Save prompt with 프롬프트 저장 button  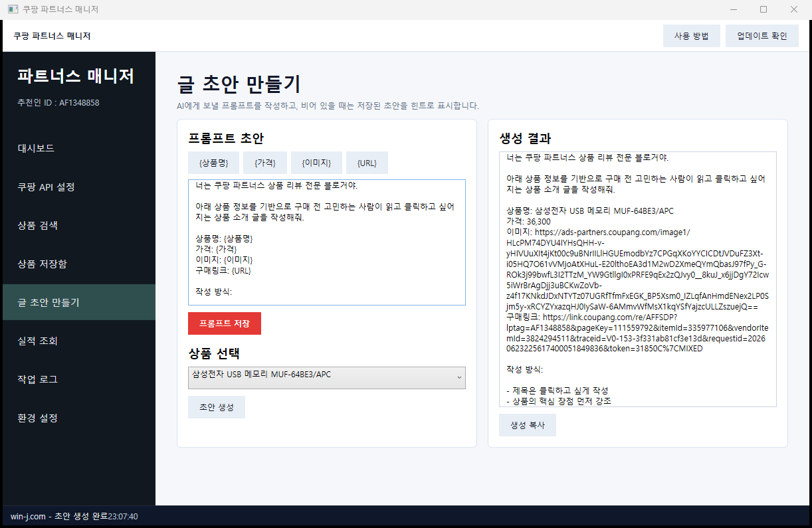click(x=225, y=323)
